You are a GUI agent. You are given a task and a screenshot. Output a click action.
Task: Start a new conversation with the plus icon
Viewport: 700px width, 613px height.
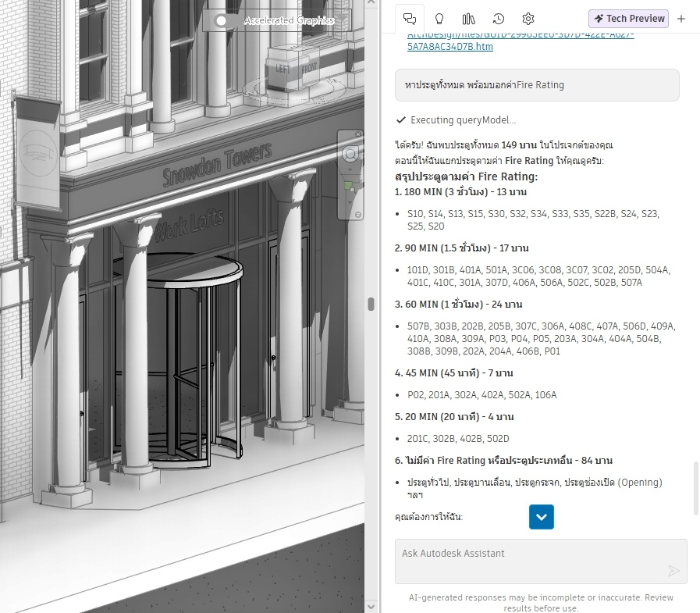coord(680,19)
